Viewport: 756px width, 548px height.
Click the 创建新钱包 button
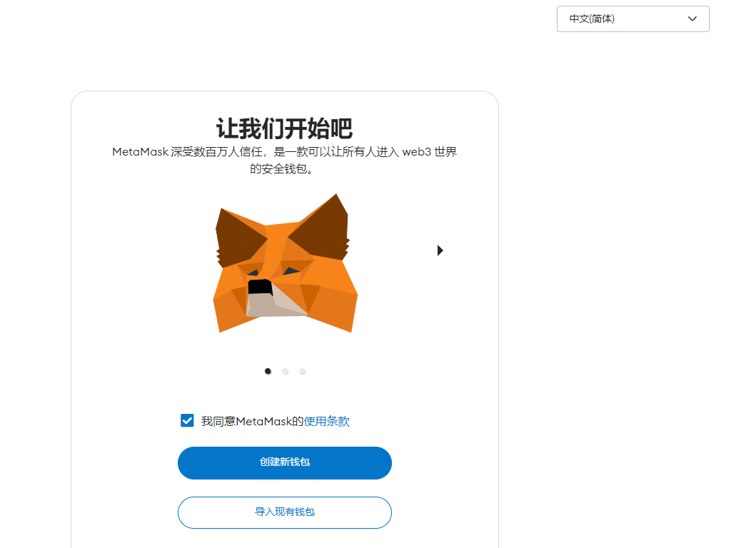284,462
